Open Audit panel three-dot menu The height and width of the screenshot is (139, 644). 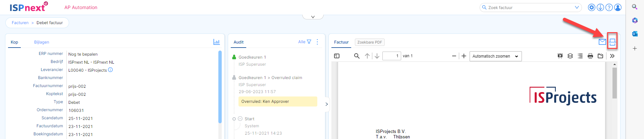pos(317,42)
